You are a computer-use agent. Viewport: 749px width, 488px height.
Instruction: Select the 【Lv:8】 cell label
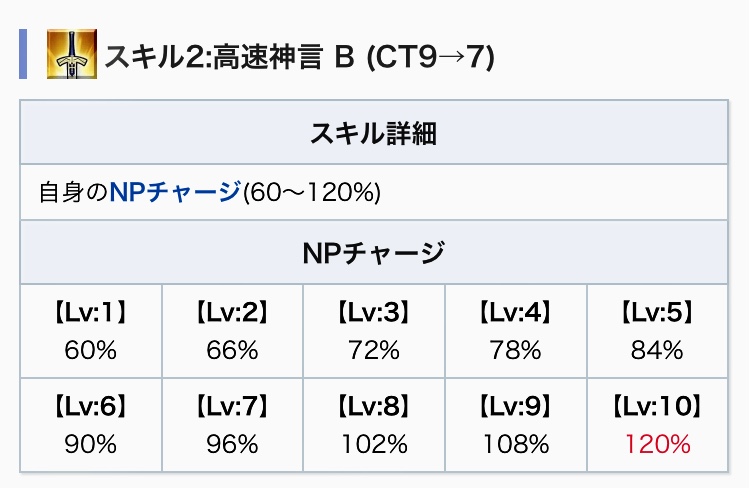[x=374, y=407]
